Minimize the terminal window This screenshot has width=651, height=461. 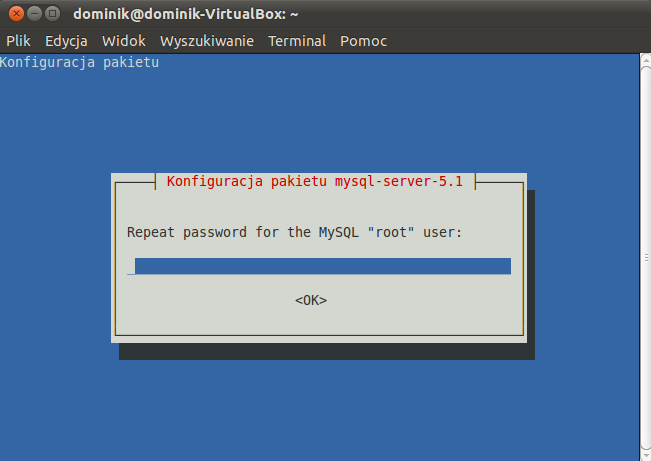(33, 14)
